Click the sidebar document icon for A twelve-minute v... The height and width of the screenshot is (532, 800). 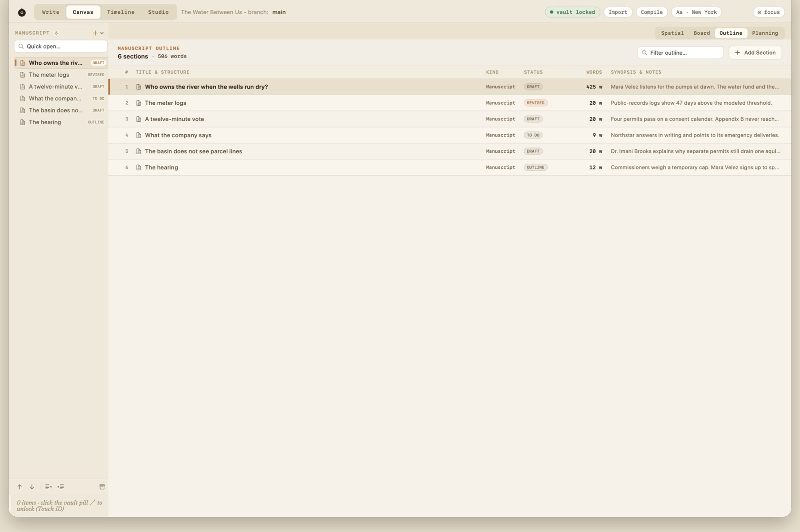coord(22,87)
